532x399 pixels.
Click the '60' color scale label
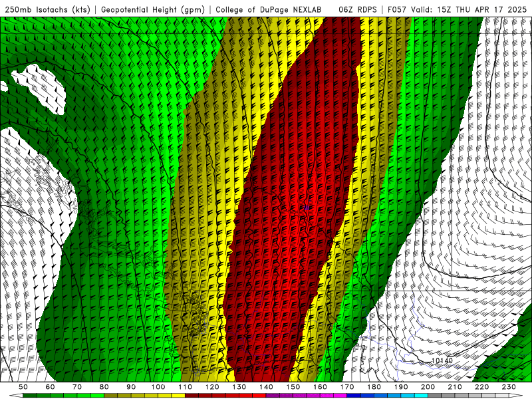tap(51, 387)
